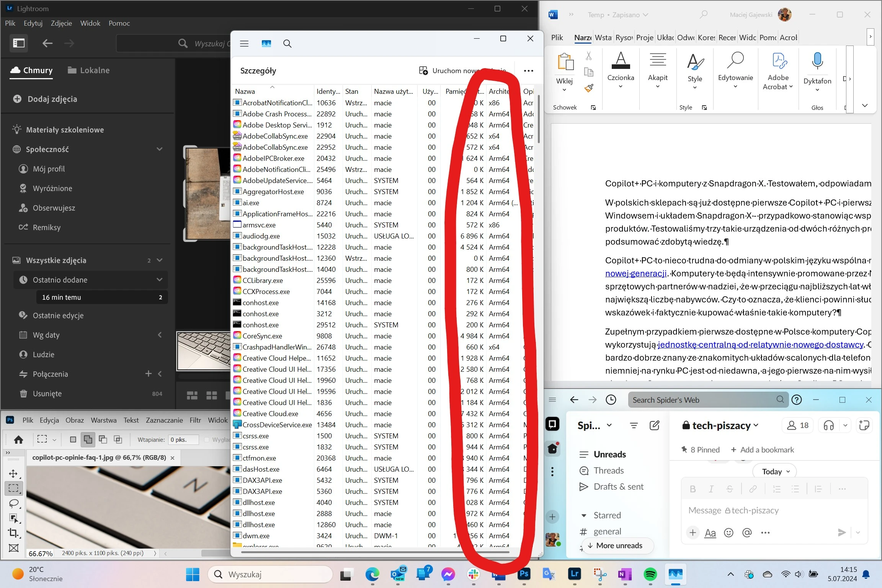Select the Move tool in Photoshop
The height and width of the screenshot is (588, 882).
click(x=13, y=474)
